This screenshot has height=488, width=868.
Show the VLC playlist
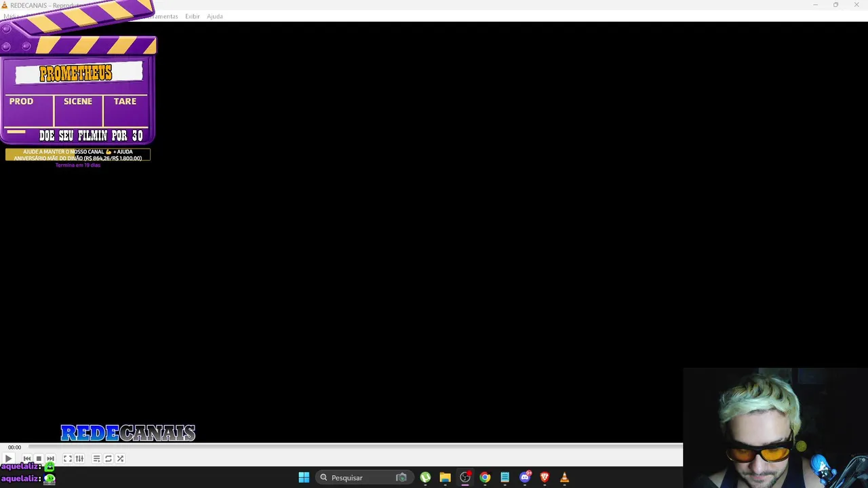96,459
